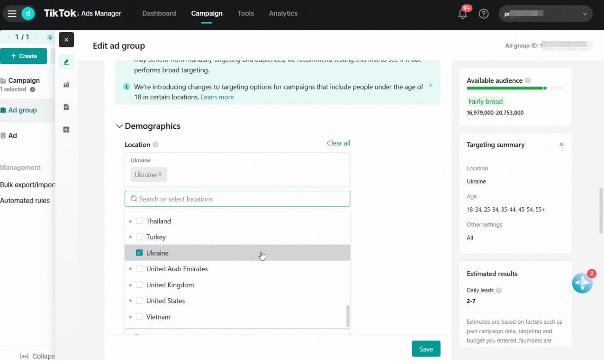Dismiss the under-18 targeting info banner

pos(430,86)
